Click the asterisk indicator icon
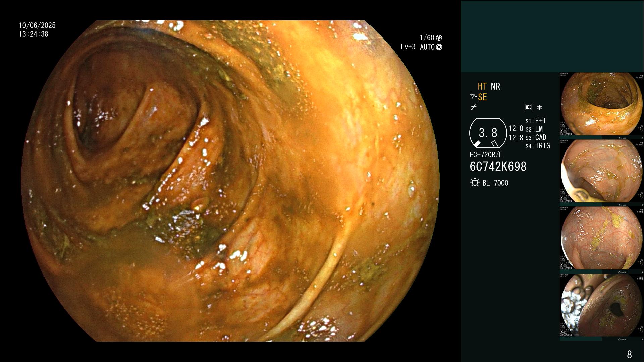 pyautogui.click(x=539, y=108)
